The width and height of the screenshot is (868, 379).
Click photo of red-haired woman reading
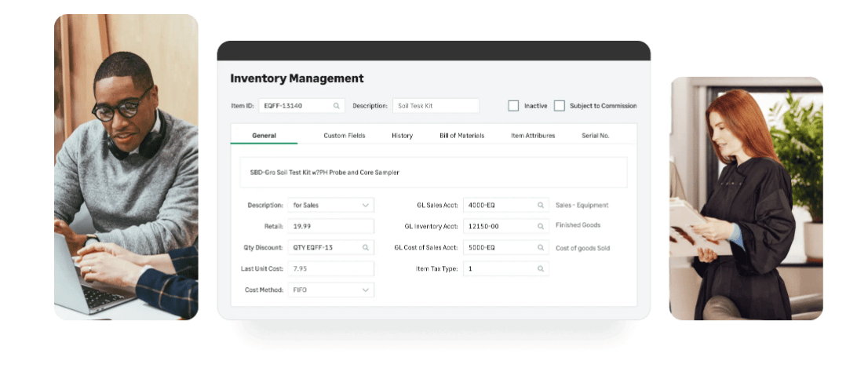point(746,198)
